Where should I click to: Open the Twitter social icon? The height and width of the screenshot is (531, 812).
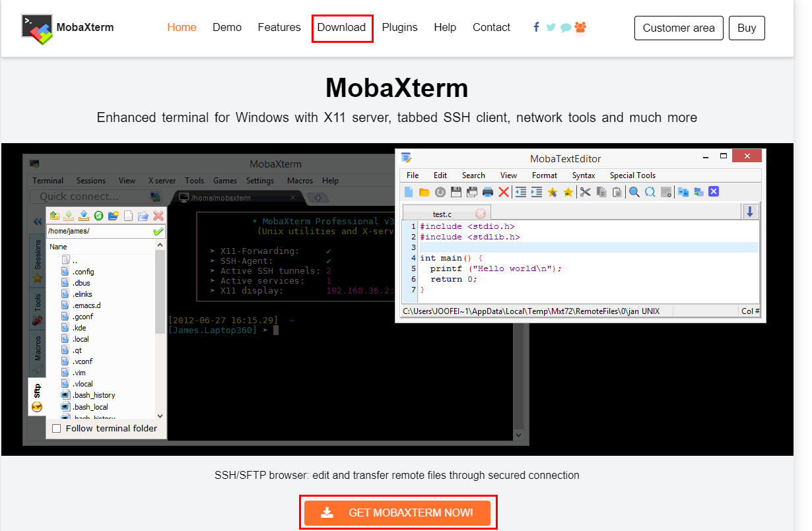551,27
